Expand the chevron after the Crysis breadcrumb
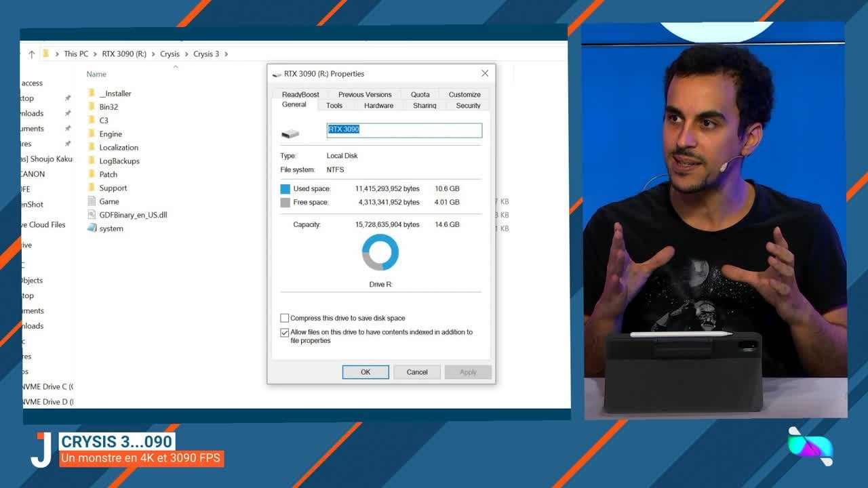Screen dimensions: 868x488 pos(186,54)
